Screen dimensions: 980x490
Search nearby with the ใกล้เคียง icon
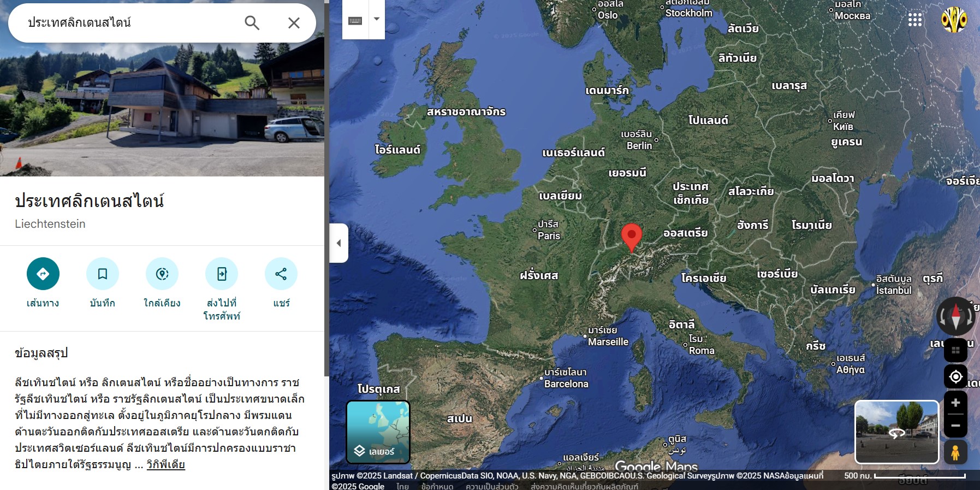pos(162,274)
